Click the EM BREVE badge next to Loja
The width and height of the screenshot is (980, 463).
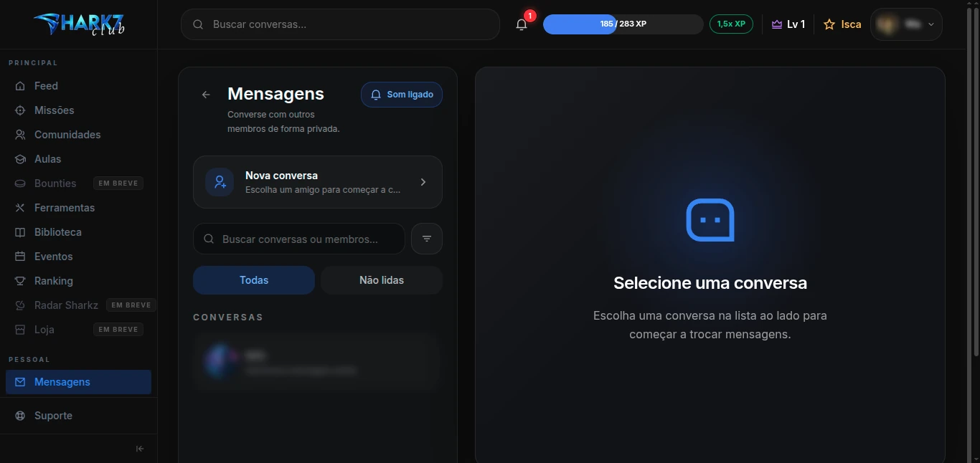[x=118, y=330]
